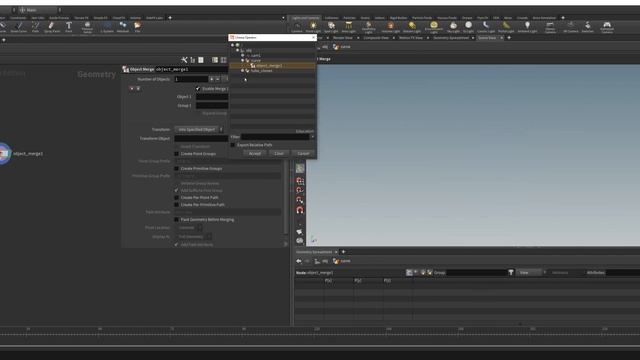Click the Filter text field in dialog
Viewport: 640px width, 360px height.
[x=275, y=137]
